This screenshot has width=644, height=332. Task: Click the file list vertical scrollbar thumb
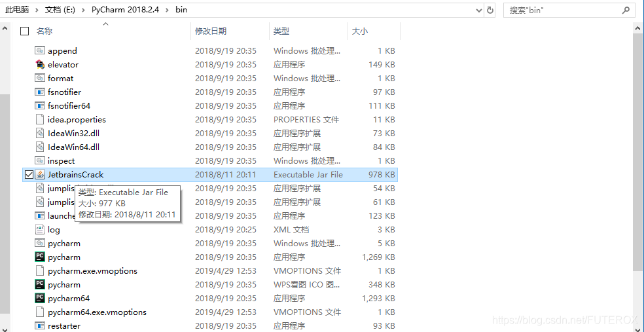coord(639,153)
